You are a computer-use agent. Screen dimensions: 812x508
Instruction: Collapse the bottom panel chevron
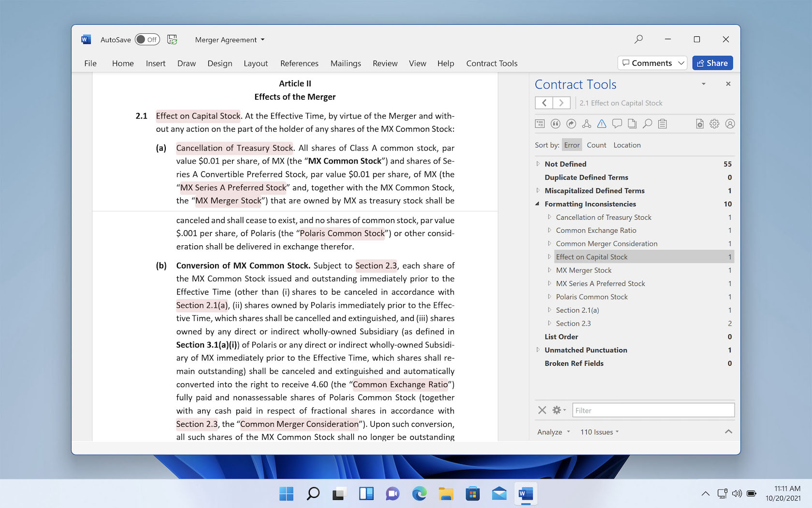pyautogui.click(x=728, y=432)
